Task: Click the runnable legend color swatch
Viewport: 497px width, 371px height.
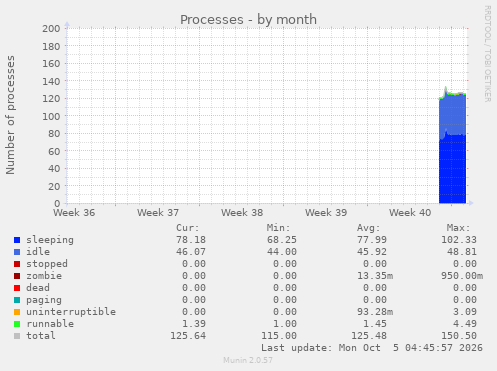Action: pyautogui.click(x=17, y=324)
